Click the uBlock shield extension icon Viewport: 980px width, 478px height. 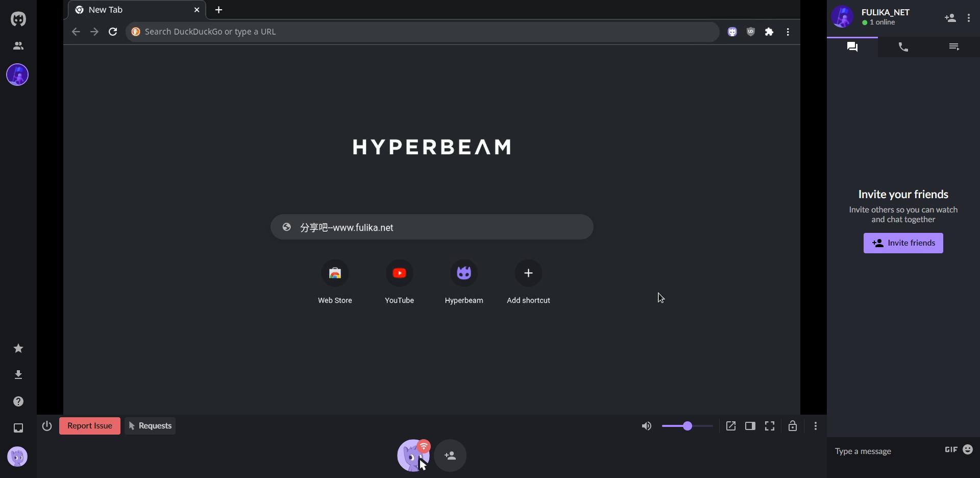pos(751,32)
